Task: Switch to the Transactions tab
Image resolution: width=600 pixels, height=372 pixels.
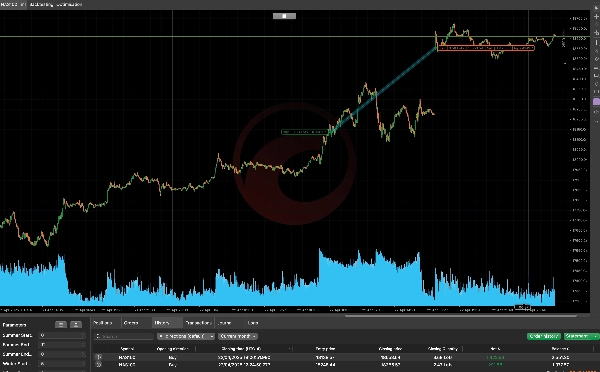Action: click(x=198, y=323)
